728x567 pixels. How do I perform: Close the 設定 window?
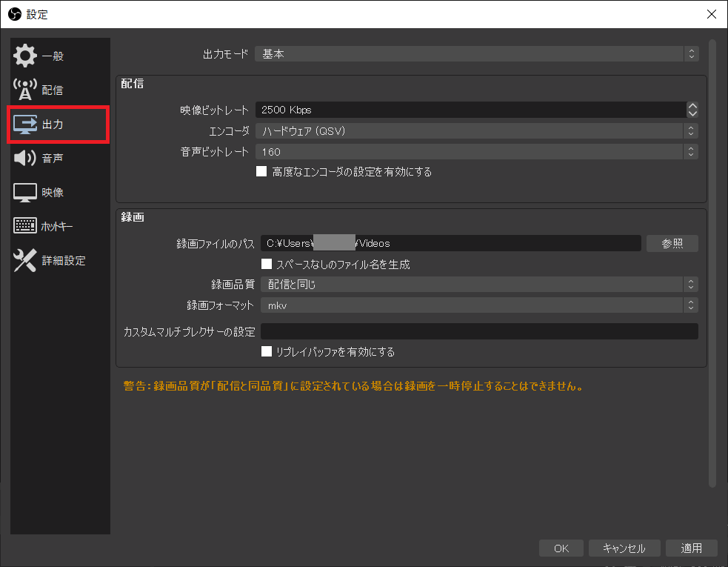[711, 14]
